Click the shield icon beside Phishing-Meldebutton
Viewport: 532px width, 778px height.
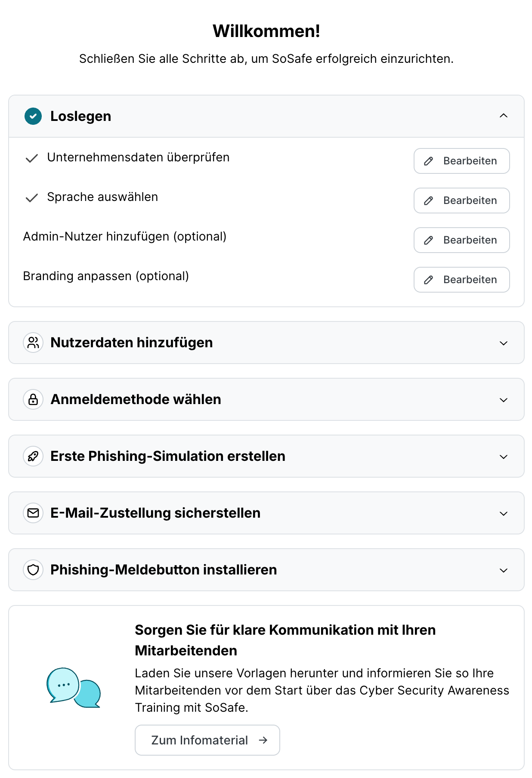[x=33, y=570]
